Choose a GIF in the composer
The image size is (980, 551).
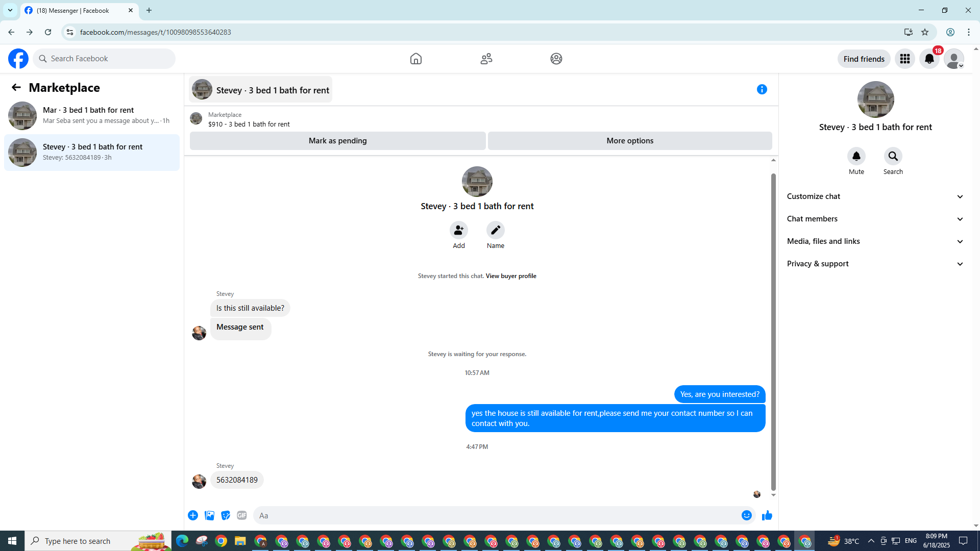242,515
